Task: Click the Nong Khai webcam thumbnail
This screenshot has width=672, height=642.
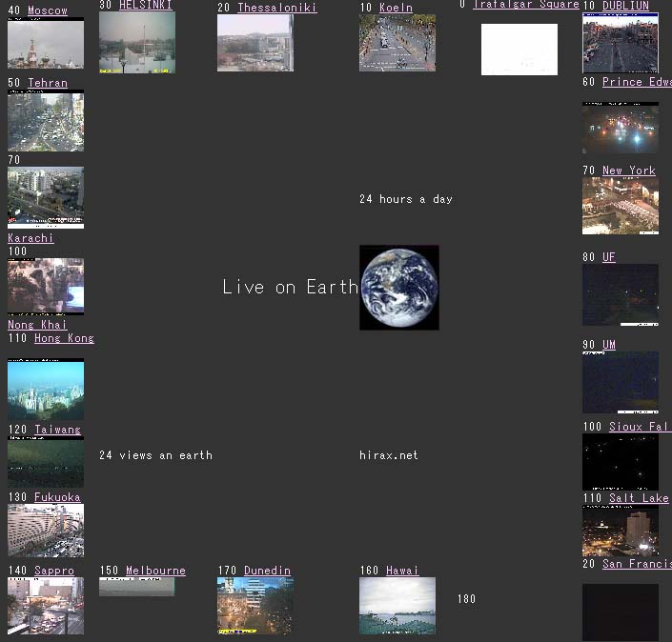Action: coord(45,287)
